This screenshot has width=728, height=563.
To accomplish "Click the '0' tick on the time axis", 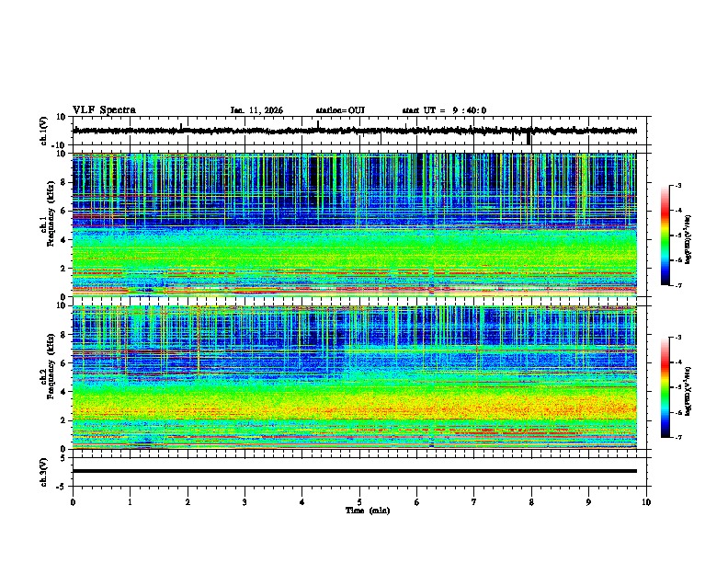I will coord(73,502).
